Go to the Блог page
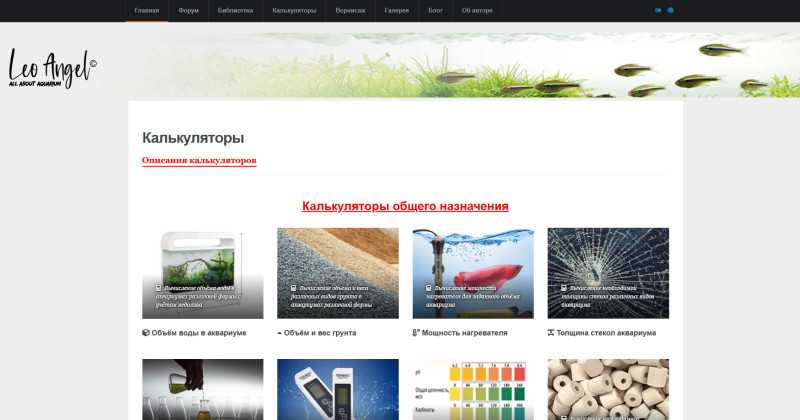 coord(435,10)
